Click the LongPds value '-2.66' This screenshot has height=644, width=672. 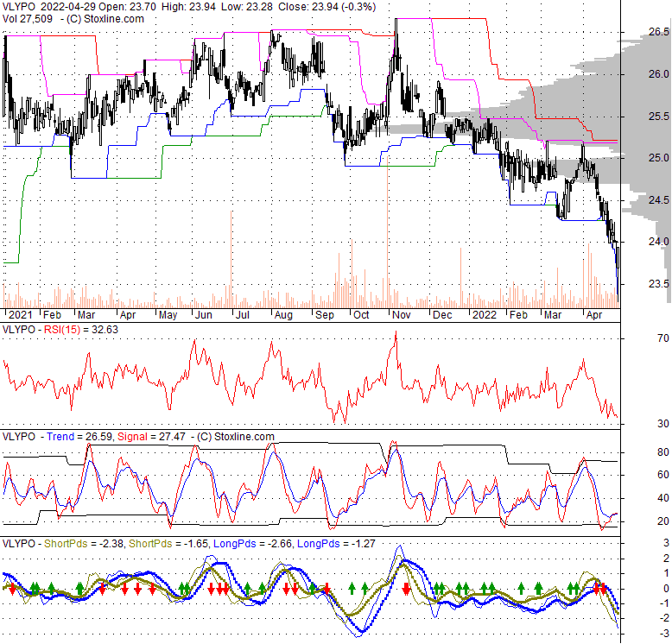[280, 544]
